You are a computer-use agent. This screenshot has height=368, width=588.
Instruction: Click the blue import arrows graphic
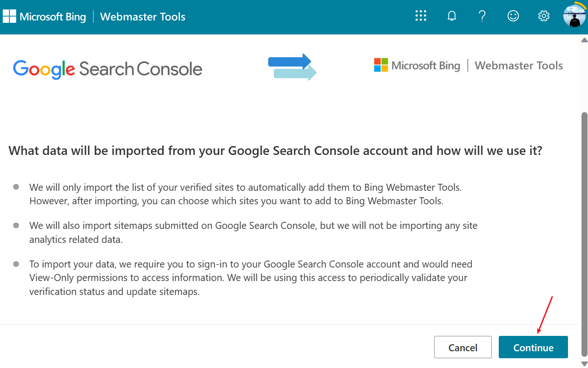292,67
